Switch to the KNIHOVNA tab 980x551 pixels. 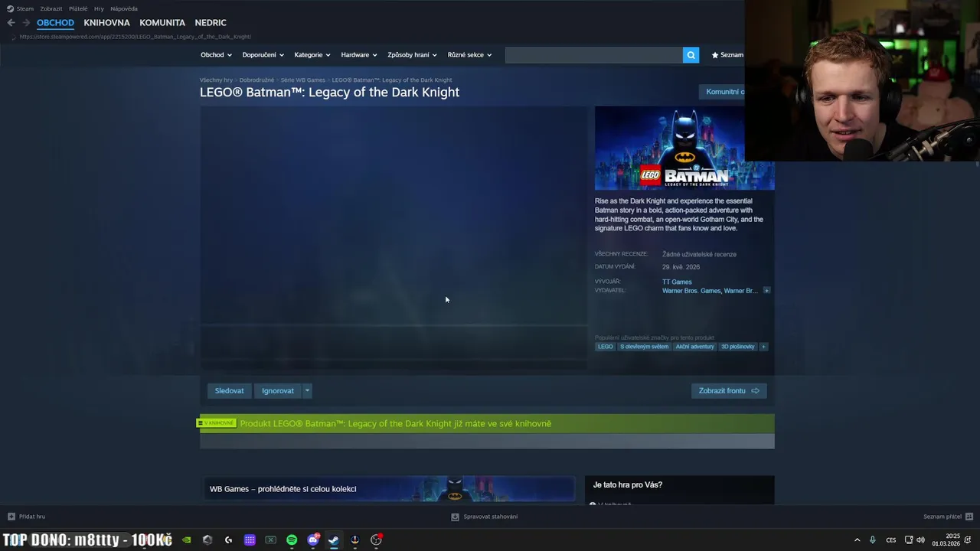106,23
